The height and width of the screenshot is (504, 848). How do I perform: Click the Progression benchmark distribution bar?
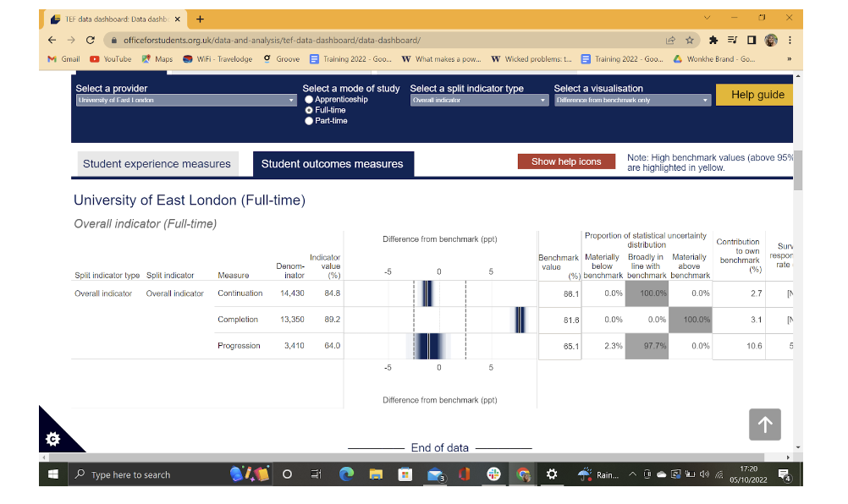tap(428, 346)
